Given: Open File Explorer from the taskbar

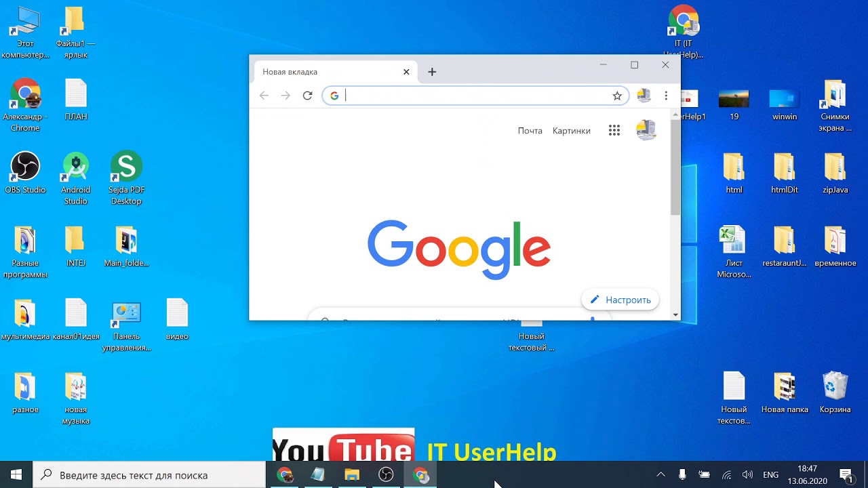Looking at the screenshot, I should pyautogui.click(x=352, y=474).
